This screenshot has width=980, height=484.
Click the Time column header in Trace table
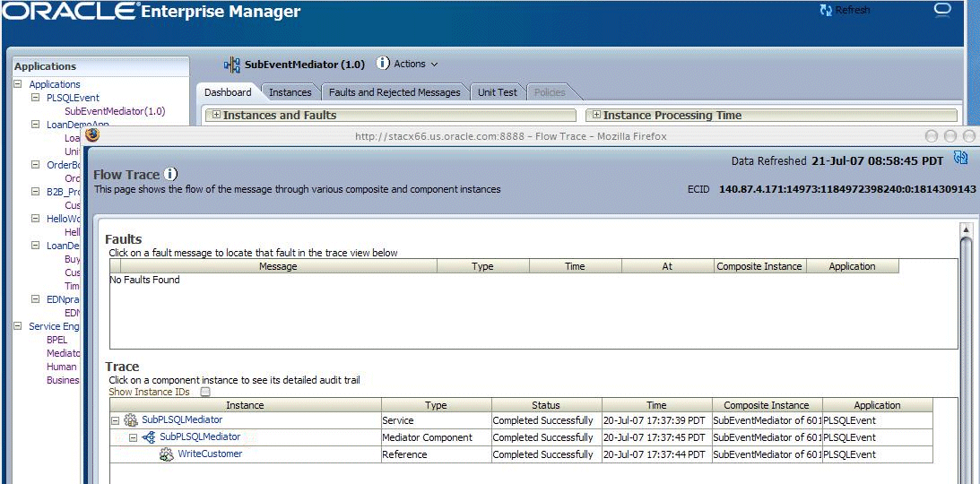point(656,405)
